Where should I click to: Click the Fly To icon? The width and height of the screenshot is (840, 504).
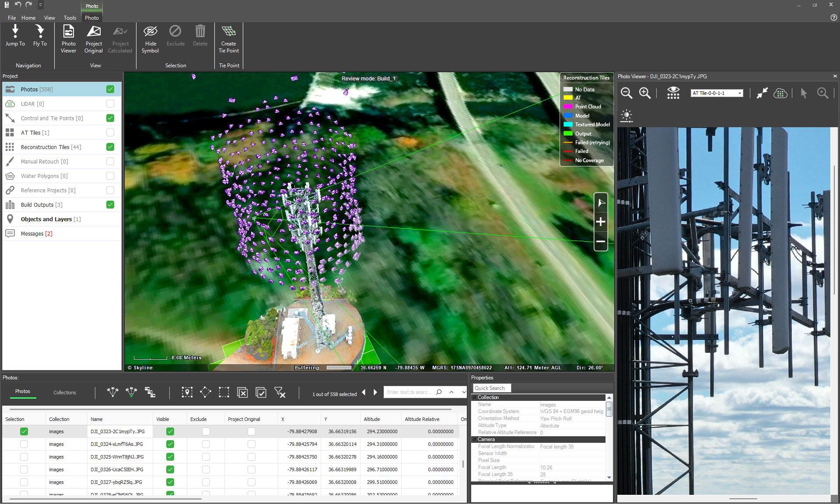(40, 35)
